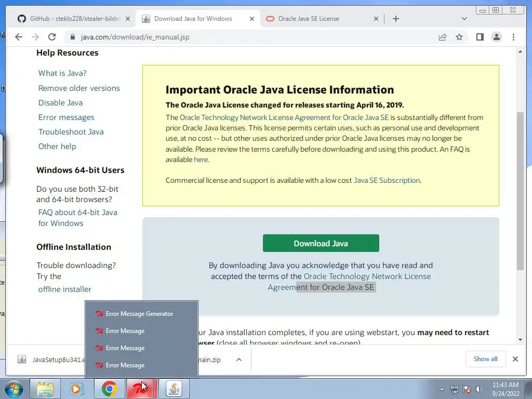
Task: Open license agreement link below Download button
Action: [x=350, y=282]
